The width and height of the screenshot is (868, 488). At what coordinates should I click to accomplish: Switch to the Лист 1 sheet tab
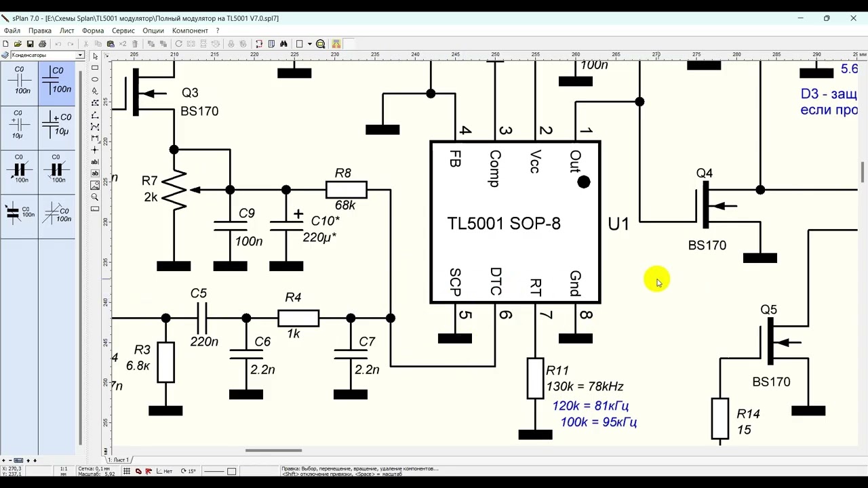[x=118, y=460]
